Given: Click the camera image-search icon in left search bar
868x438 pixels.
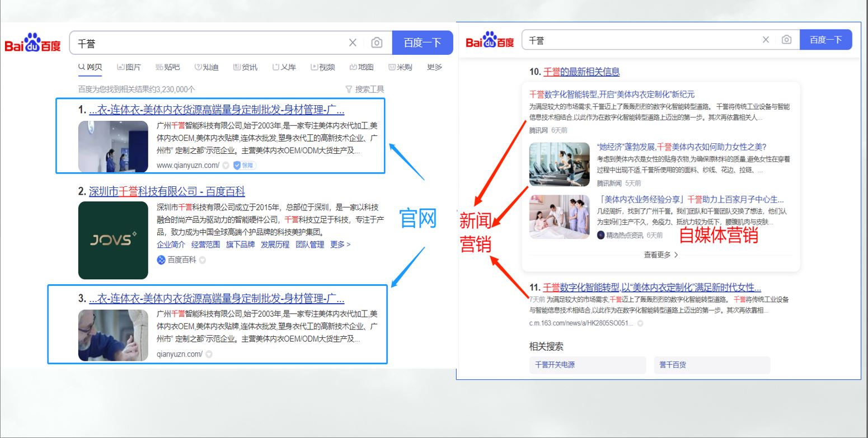Looking at the screenshot, I should point(377,43).
